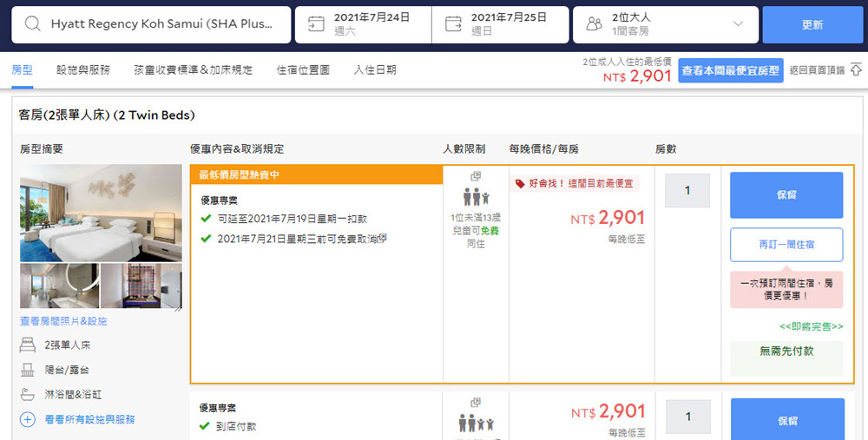
Task: Open 入住日期 tab
Action: point(375,69)
